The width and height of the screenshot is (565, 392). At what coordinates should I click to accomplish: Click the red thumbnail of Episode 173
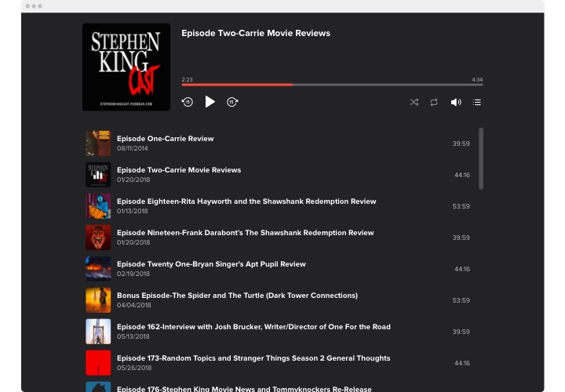point(98,363)
